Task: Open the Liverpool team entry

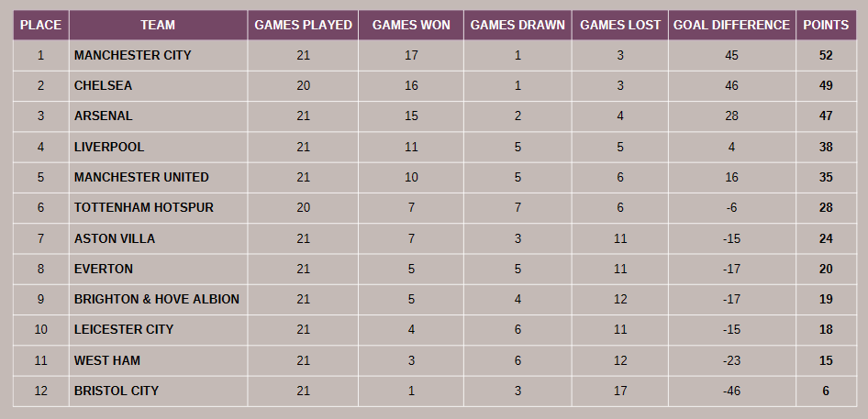Action: (x=109, y=147)
